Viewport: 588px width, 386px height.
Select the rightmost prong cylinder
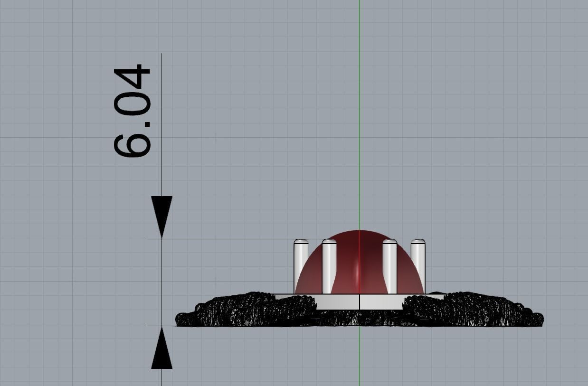pyautogui.click(x=417, y=267)
